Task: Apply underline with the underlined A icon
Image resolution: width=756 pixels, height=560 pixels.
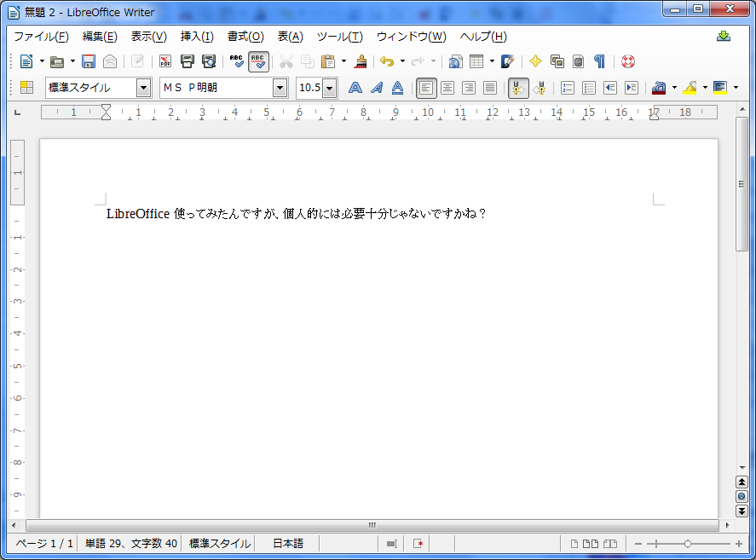Action: click(x=397, y=87)
